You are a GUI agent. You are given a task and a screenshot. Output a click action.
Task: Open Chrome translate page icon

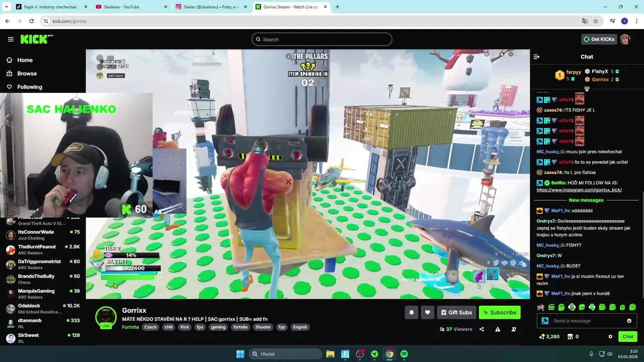point(585,21)
